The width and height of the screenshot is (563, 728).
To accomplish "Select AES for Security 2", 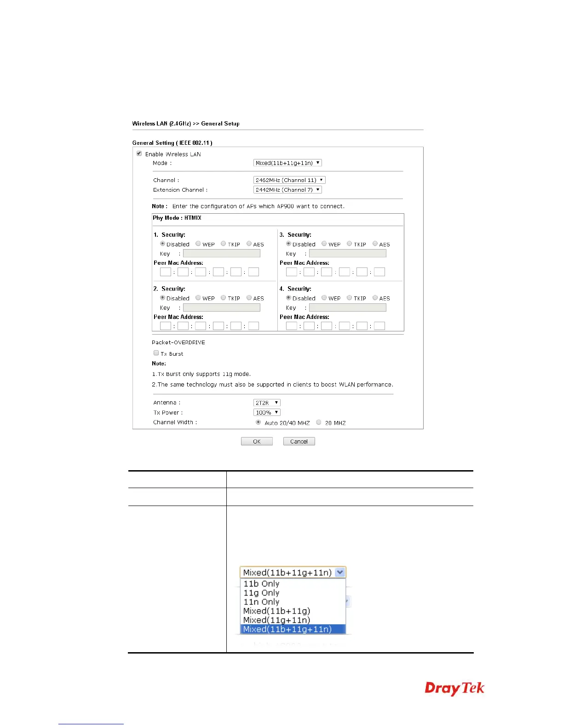I will [x=249, y=298].
